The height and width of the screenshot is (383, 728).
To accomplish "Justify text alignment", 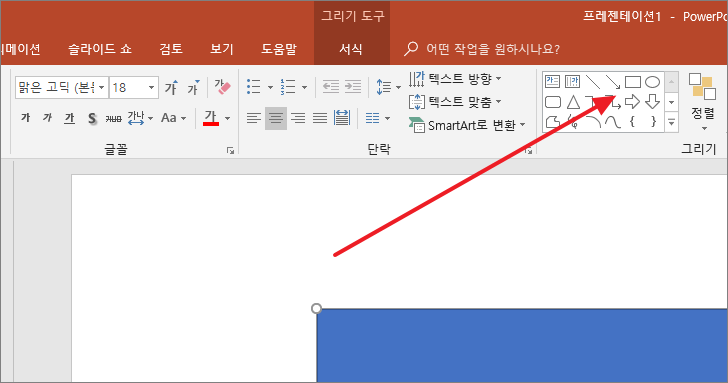I will (320, 118).
